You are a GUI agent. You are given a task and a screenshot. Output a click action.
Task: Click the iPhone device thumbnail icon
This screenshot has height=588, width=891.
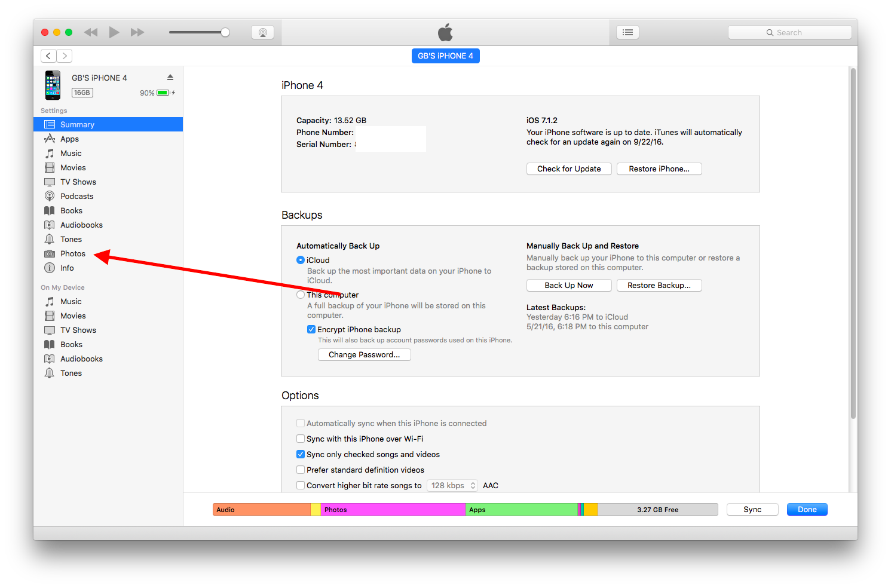click(53, 85)
